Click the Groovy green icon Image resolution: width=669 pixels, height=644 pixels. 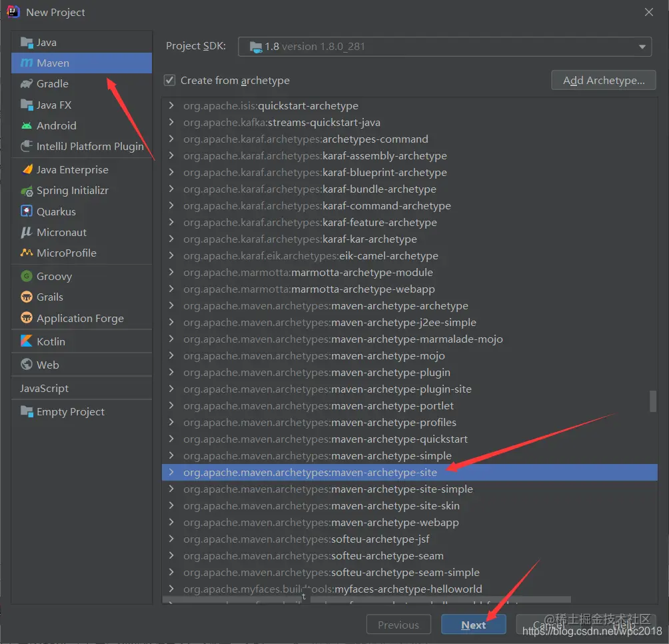(27, 276)
